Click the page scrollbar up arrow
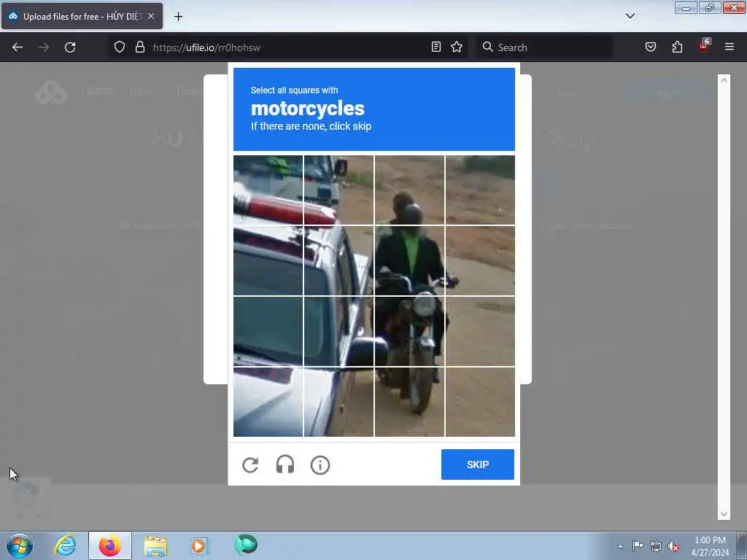Viewport: 747px width, 560px height. tap(724, 80)
